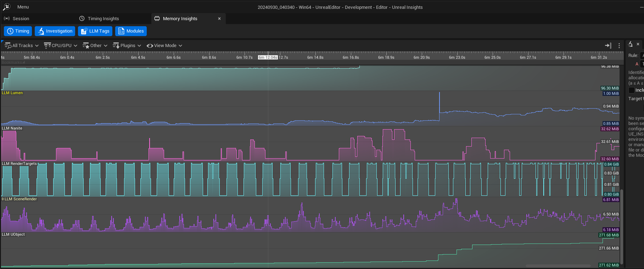Click the horizontal scrollbar at the bottom
This screenshot has height=269, width=644.
[x=558, y=266]
